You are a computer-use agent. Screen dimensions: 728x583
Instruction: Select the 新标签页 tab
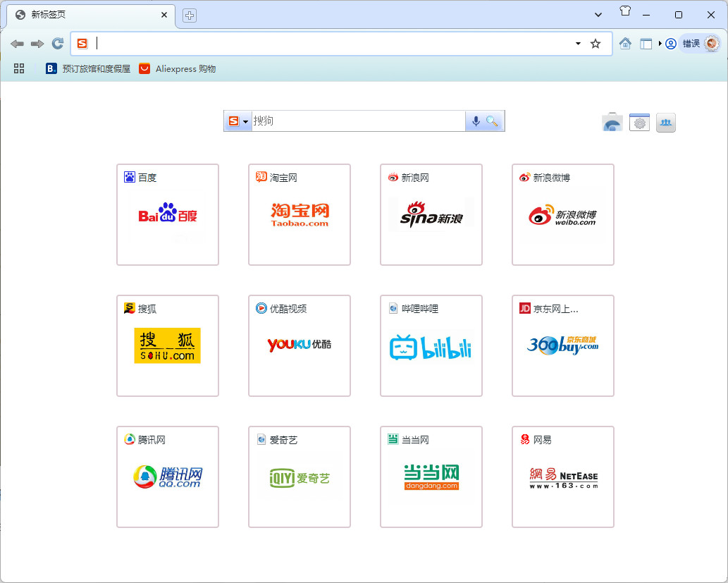click(x=90, y=15)
